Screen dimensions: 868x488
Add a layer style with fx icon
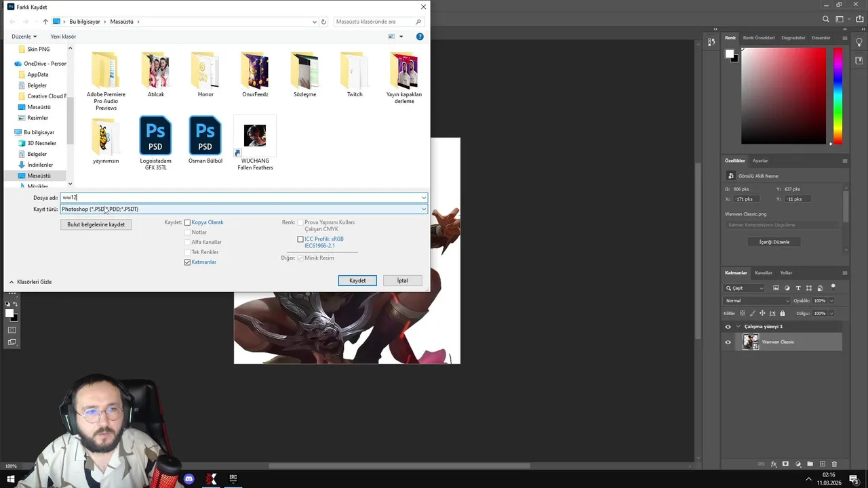coord(774,464)
